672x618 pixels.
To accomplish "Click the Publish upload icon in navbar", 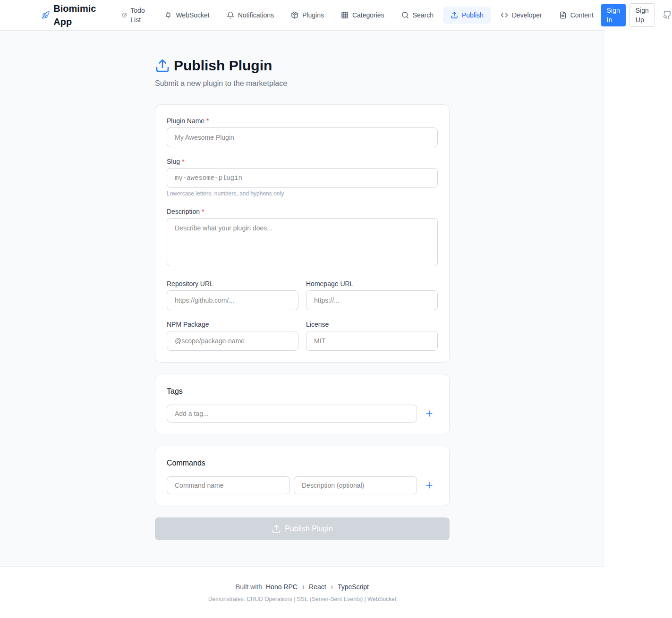I will tap(454, 15).
